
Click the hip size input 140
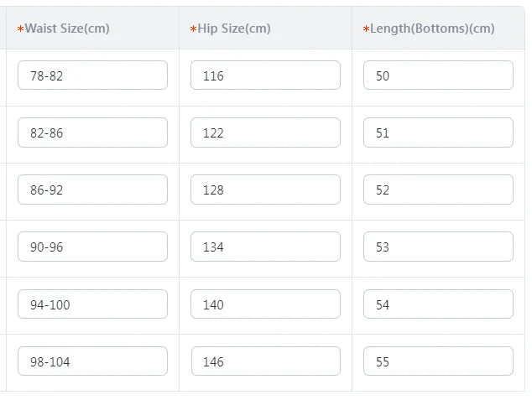tap(265, 304)
